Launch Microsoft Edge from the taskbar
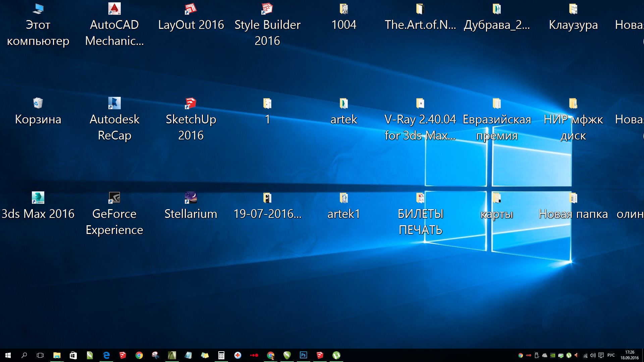 coord(106,355)
